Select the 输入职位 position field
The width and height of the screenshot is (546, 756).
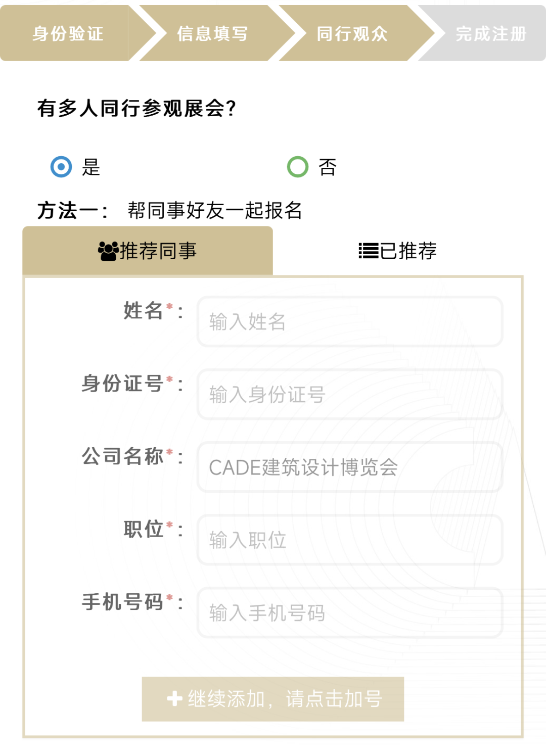pyautogui.click(x=350, y=540)
